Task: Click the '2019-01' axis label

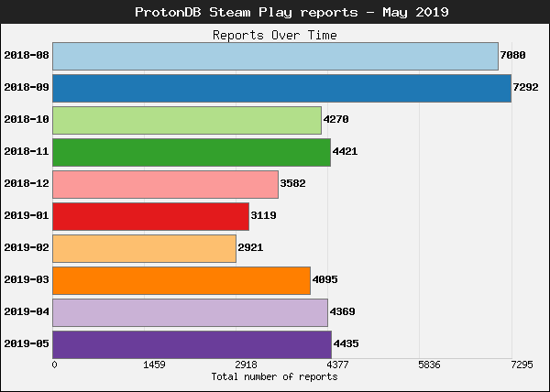Action: point(27,215)
